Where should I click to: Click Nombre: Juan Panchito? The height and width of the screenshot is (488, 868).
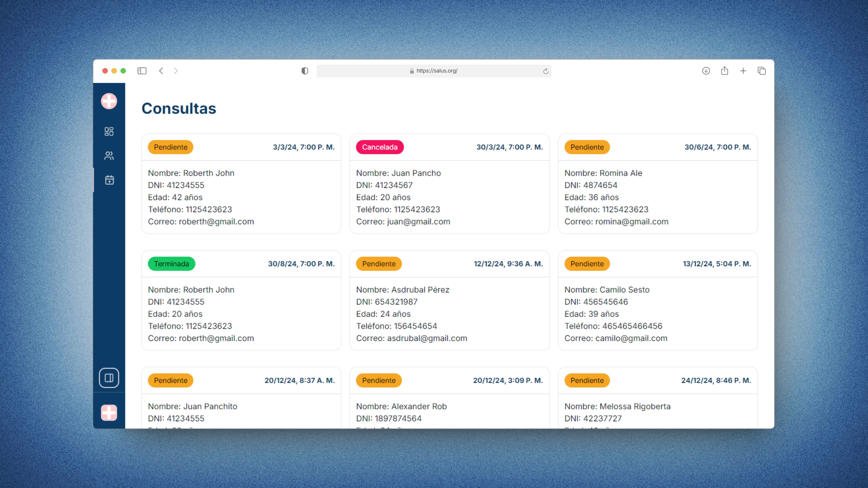[192, 406]
